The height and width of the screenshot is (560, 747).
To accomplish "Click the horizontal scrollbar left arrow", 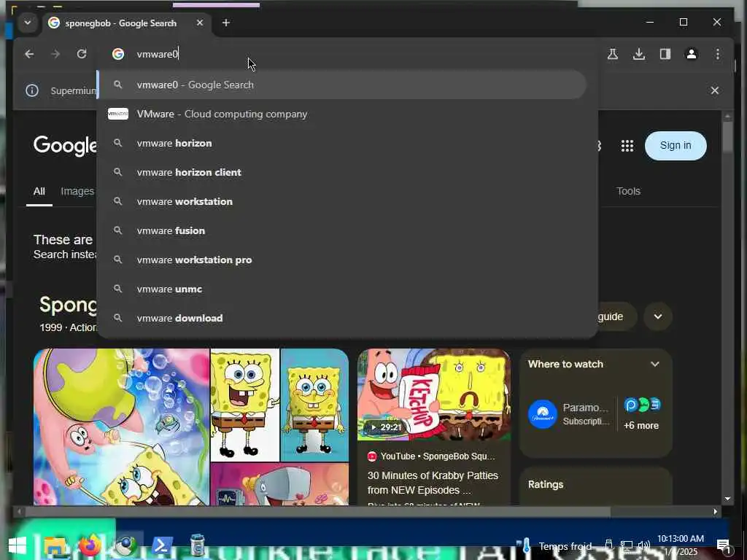I will point(19,512).
